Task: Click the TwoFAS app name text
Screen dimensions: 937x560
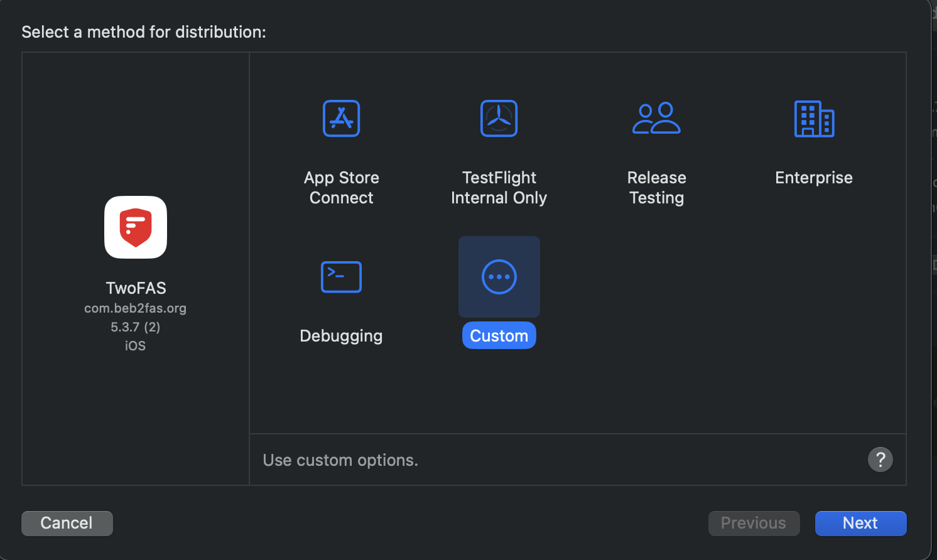Action: 136,288
